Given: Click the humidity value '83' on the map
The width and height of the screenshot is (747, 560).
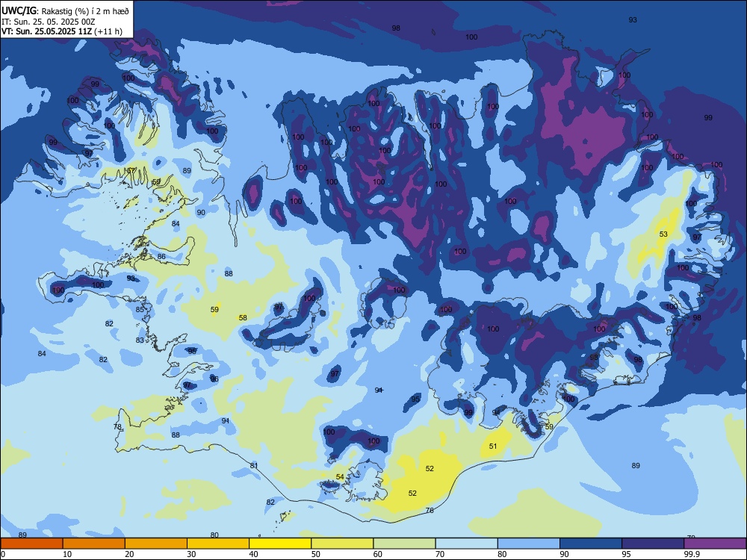Looking at the screenshot, I should coord(140,340).
